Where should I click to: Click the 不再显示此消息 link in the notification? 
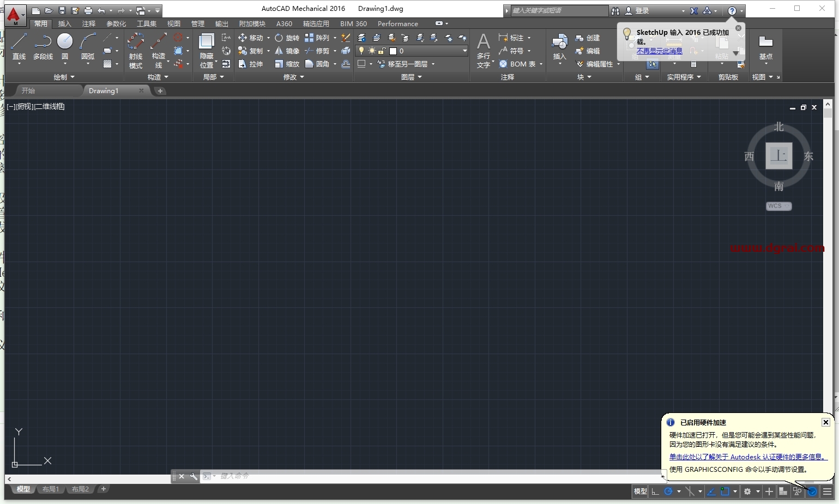pos(660,51)
